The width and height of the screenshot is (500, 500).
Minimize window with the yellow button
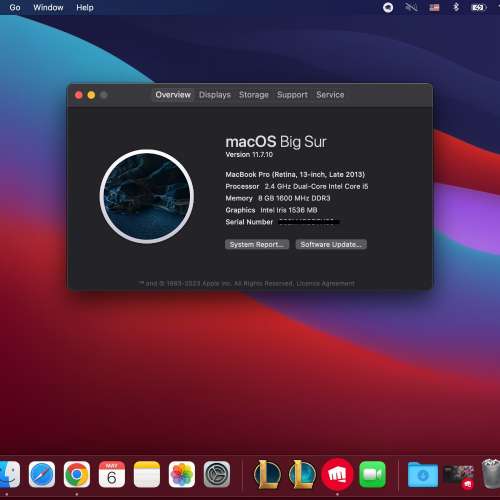tap(91, 95)
